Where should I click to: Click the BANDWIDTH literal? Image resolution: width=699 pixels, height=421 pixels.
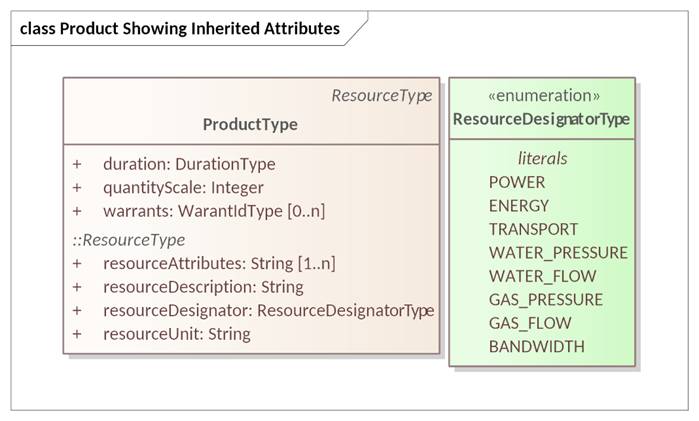tap(537, 346)
